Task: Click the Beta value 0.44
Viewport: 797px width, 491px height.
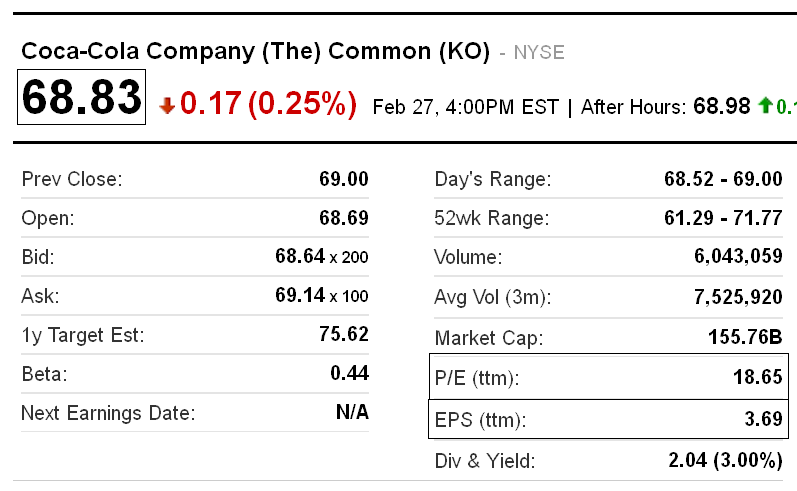Action: click(x=349, y=374)
